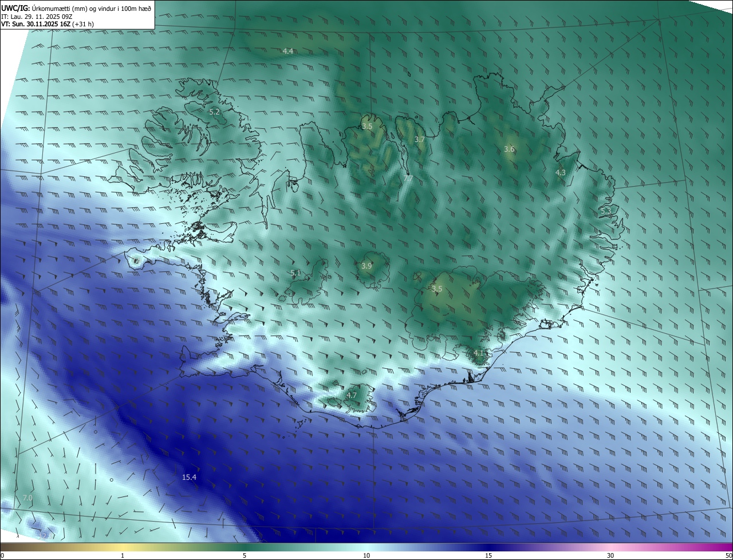Viewport: 733px width, 560px height.
Task: Select the 3.9 value label on the glacier
Action: click(x=366, y=266)
